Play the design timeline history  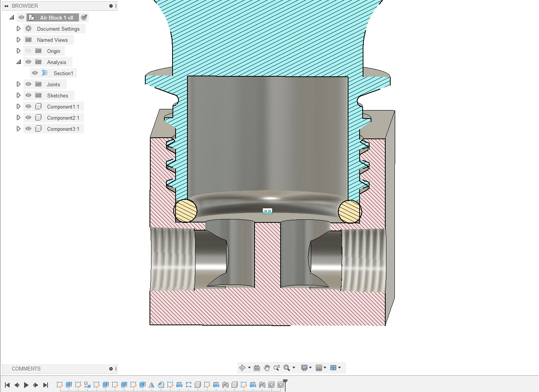26,385
